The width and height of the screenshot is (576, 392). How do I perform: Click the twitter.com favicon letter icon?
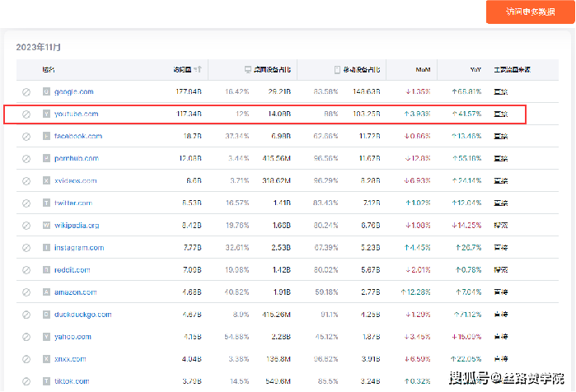click(x=46, y=203)
